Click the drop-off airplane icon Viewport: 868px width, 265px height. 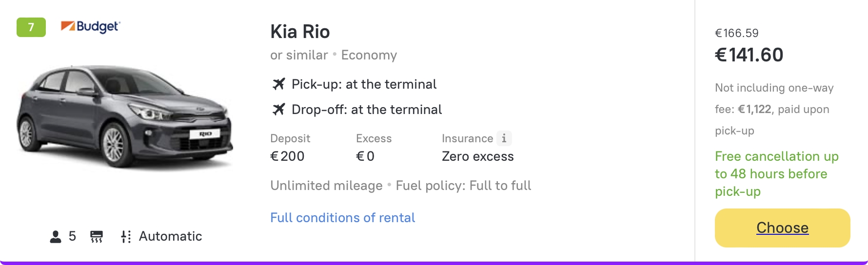coord(278,110)
